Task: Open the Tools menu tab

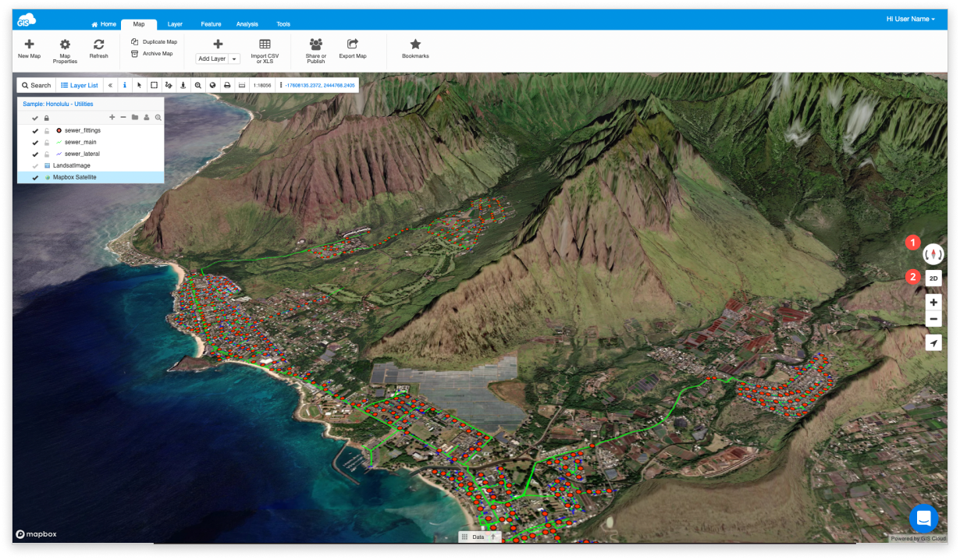Action: [x=283, y=24]
